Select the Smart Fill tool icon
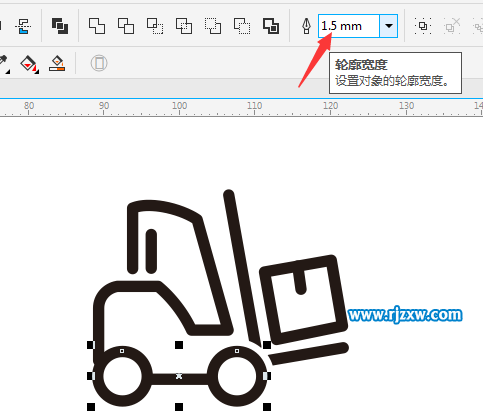The height and width of the screenshot is (415, 483). tap(57, 63)
